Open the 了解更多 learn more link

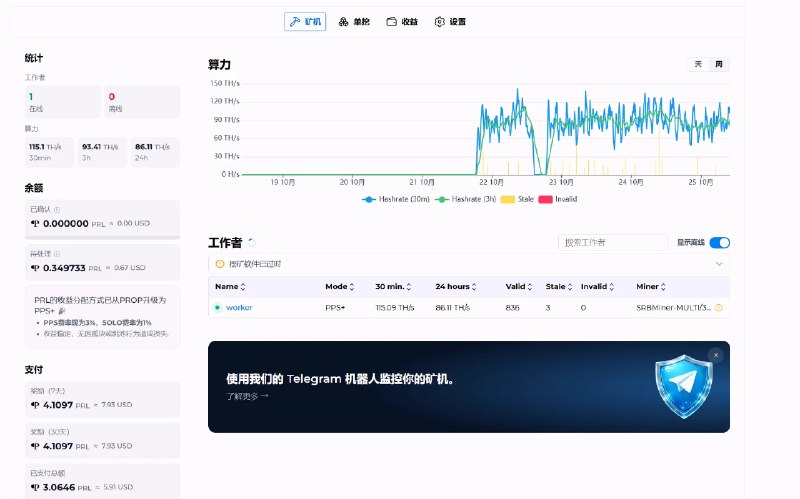247,396
